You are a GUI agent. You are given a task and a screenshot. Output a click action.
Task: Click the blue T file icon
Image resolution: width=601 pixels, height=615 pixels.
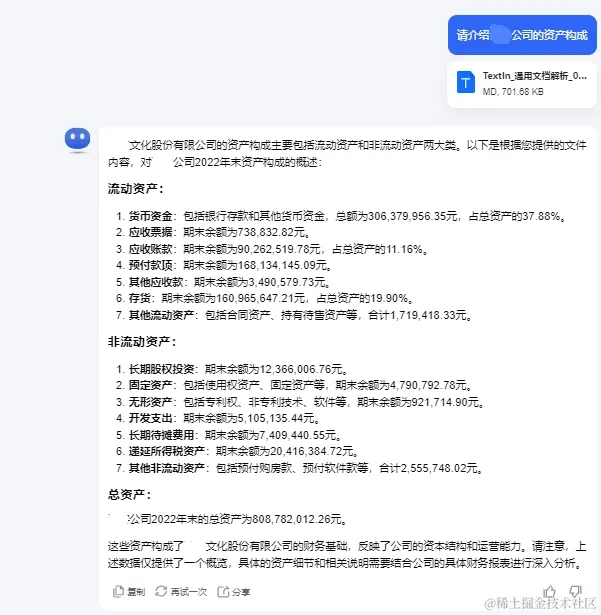[466, 82]
